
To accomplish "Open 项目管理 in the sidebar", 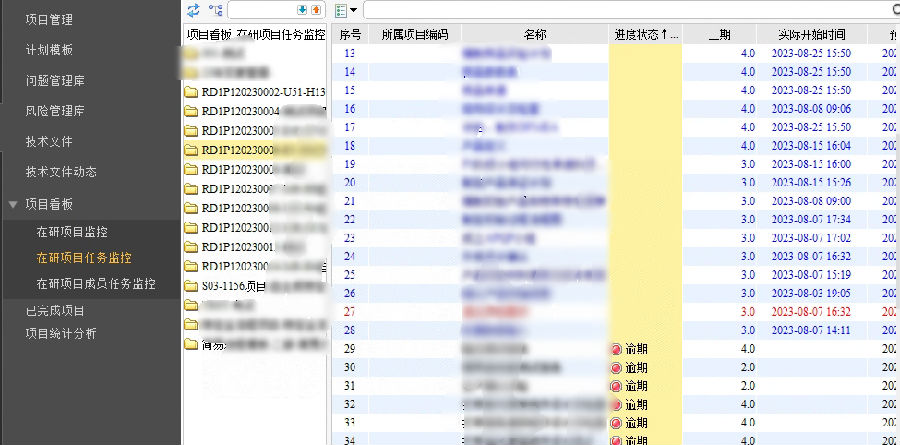I will [49, 20].
